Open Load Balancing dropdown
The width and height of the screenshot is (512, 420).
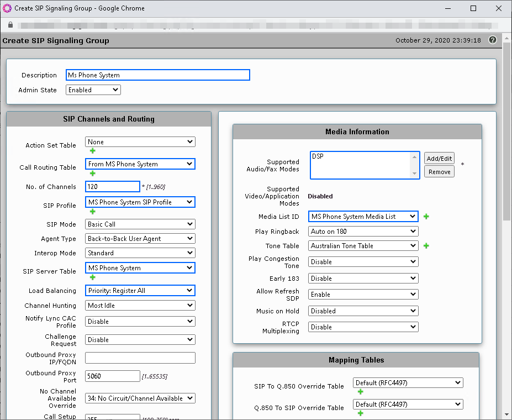click(x=140, y=291)
